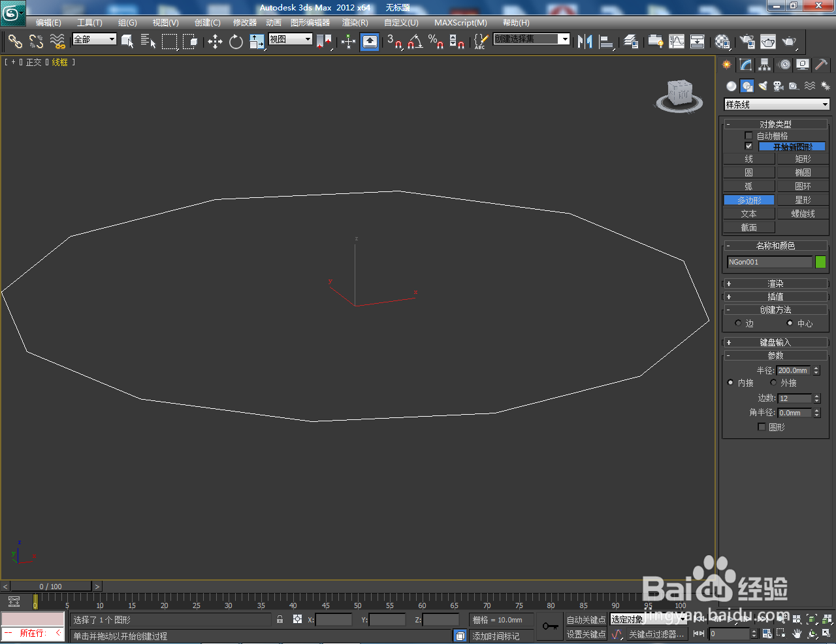Select the 外接 radio button

773,383
